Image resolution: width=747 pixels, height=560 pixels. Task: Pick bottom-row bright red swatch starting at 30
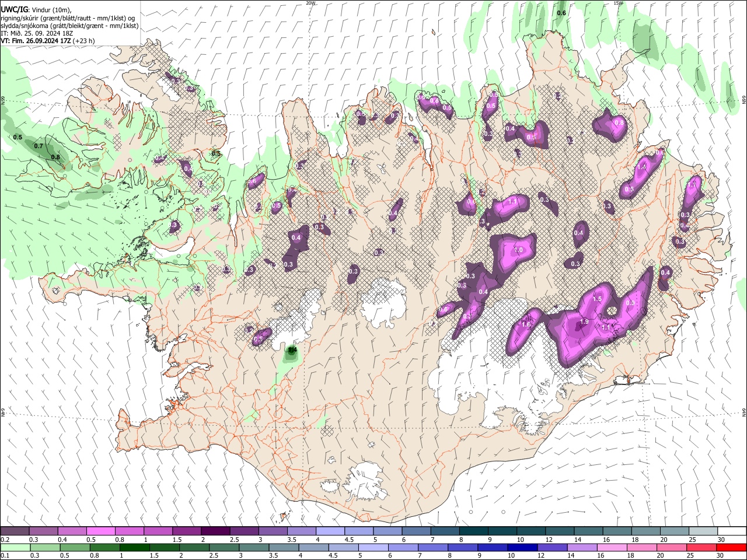(x=732, y=547)
